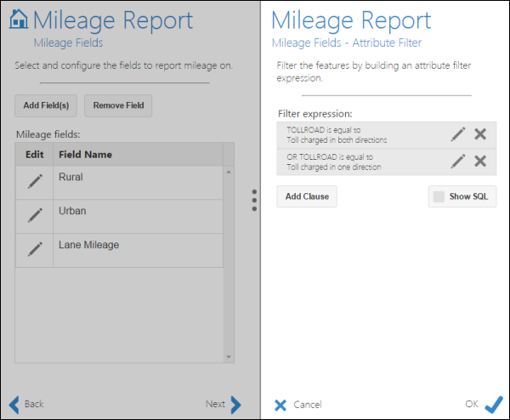Open the three-dot panel divider handle
The width and height of the screenshot is (510, 420).
(x=254, y=200)
